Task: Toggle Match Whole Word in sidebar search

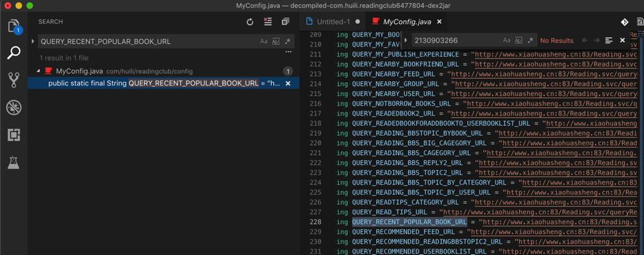Action: point(275,41)
